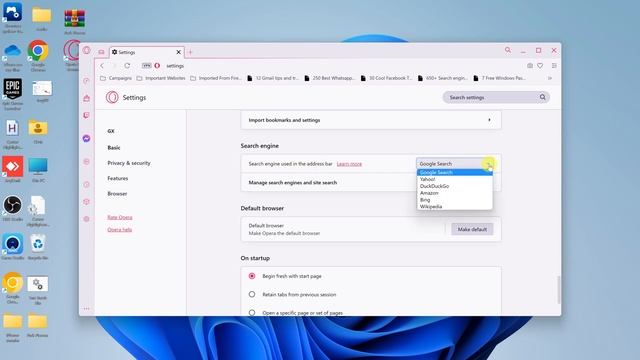Go to GX settings section
The image size is (640, 360).
[111, 131]
